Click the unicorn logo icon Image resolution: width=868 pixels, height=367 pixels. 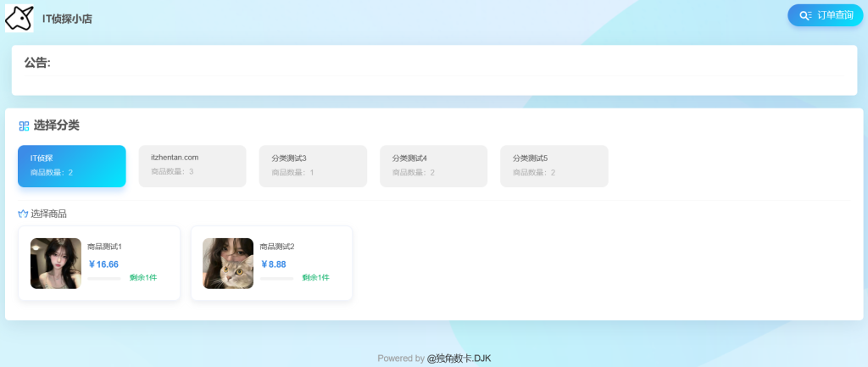(x=19, y=18)
